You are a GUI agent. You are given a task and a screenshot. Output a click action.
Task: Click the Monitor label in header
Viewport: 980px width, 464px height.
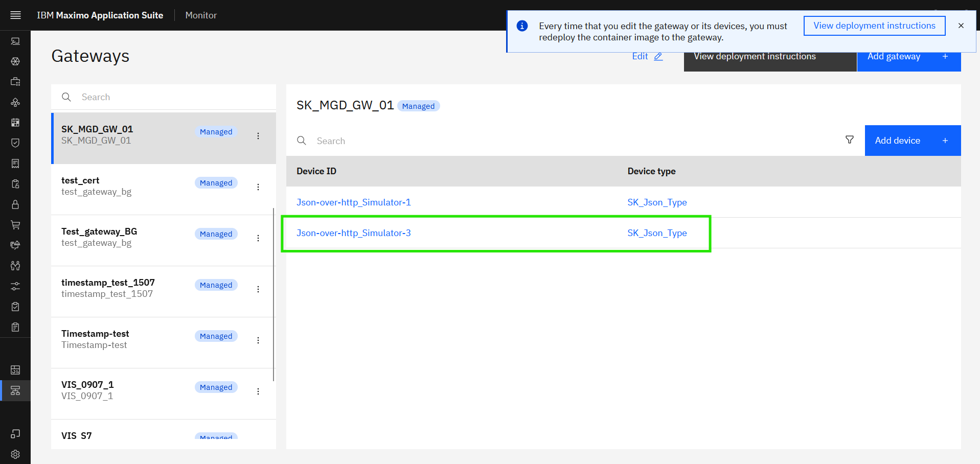(201, 15)
